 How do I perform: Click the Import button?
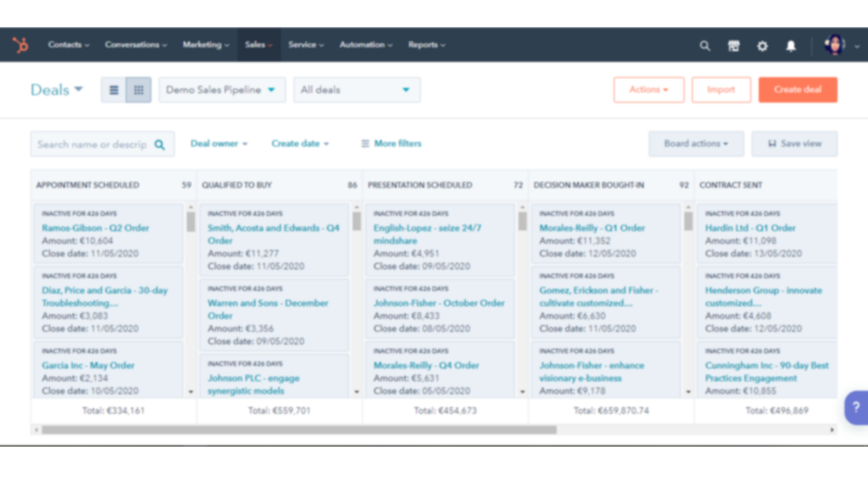coord(721,90)
